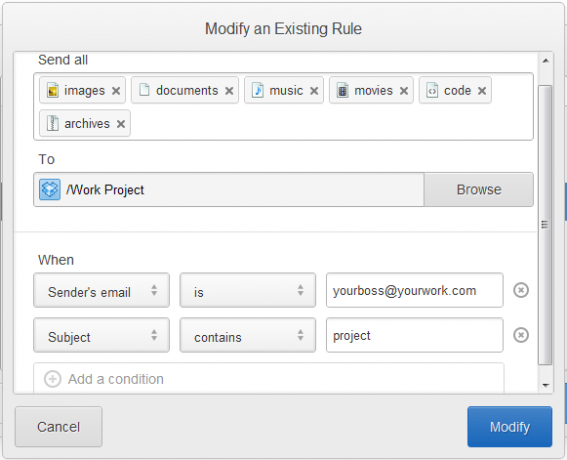Delete the Subject condition row
Screen dimensions: 567x460
tap(521, 335)
